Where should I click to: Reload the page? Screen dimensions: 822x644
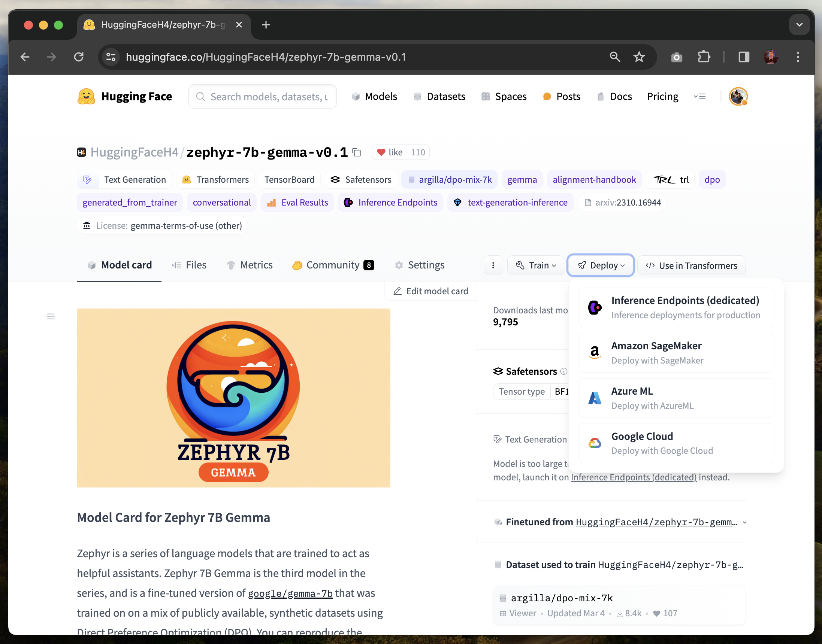tap(78, 57)
